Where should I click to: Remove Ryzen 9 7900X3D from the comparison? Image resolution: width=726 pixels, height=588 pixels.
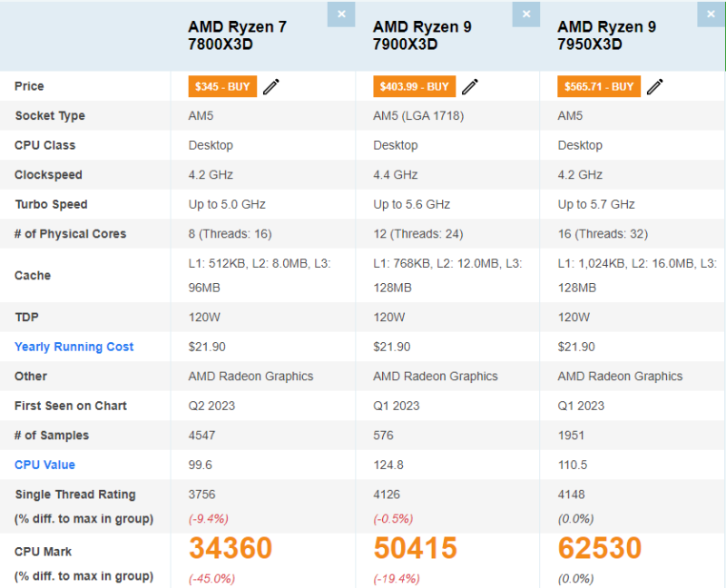coord(525,15)
